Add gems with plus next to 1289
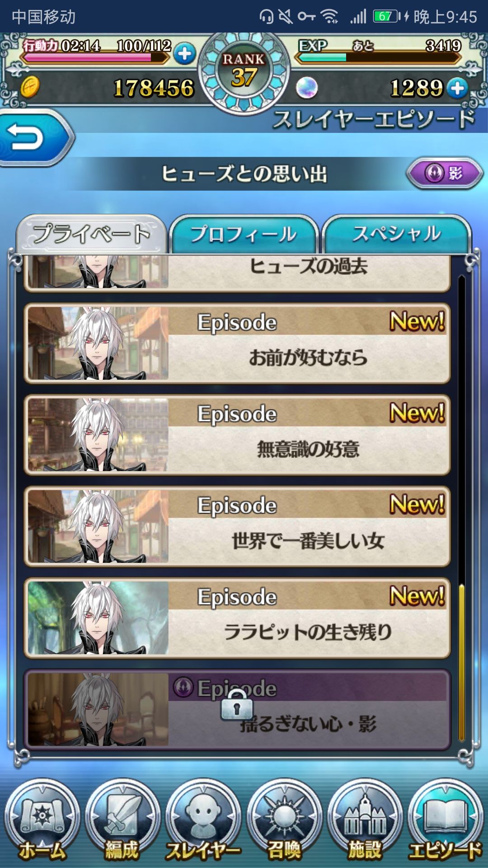The width and height of the screenshot is (488, 868). pyautogui.click(x=458, y=88)
